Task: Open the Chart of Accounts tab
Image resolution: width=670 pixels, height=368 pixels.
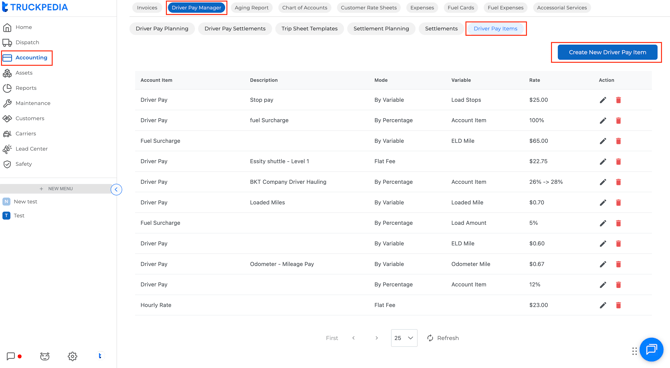Action: [x=305, y=8]
